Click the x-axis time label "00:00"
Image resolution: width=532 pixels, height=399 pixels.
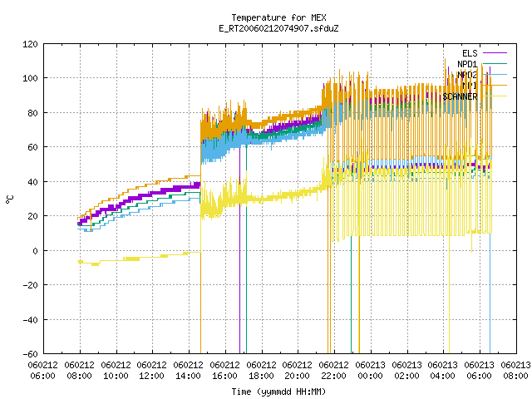[370, 376]
